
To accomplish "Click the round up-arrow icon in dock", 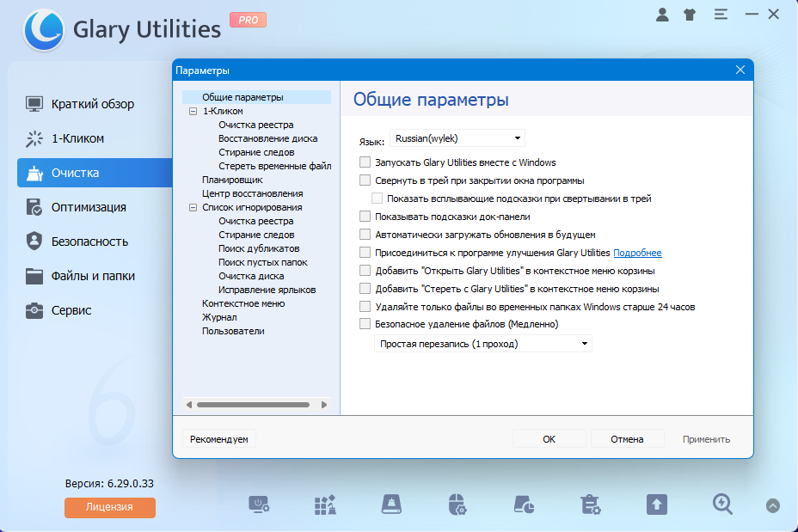I will click(x=772, y=505).
